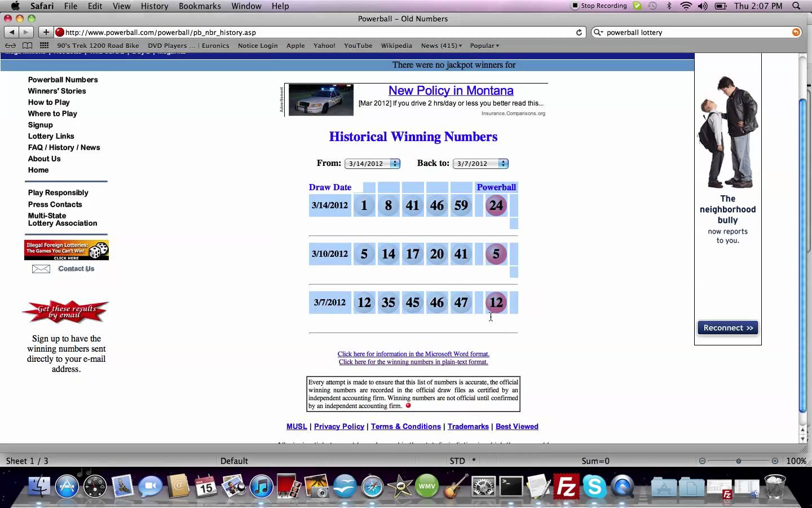
Task: Click the orange SnapBack icon in search field
Action: (796, 32)
